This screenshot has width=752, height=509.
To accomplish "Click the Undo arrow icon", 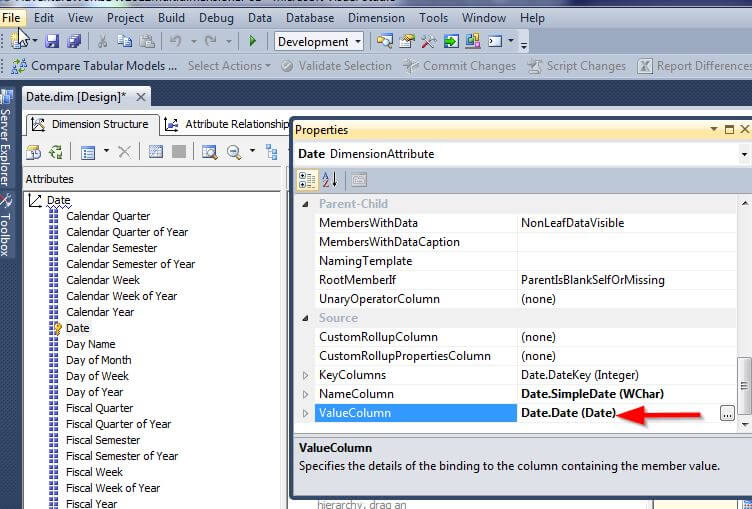I will click(x=176, y=41).
